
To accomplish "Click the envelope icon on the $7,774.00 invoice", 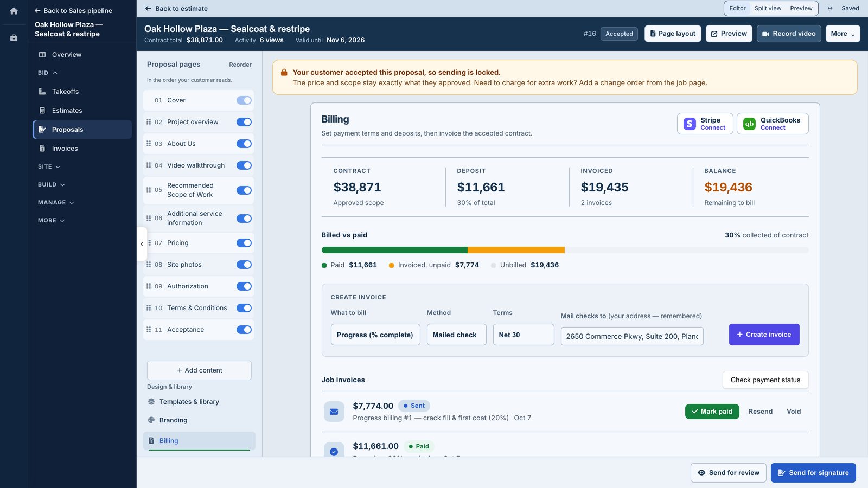I will (334, 412).
